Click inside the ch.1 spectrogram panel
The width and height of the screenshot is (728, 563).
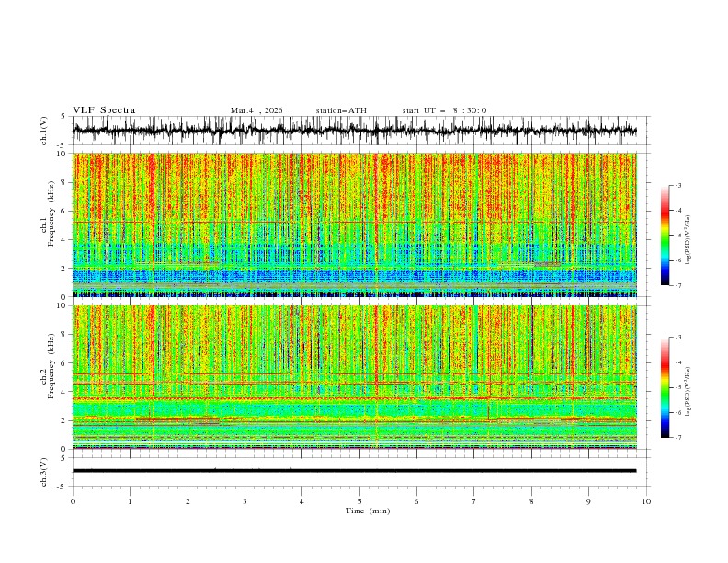coord(355,224)
